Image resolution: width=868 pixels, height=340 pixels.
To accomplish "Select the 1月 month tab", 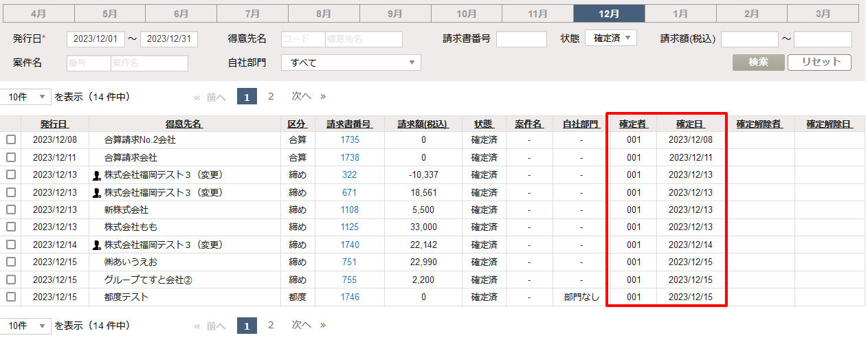I will 680,14.
